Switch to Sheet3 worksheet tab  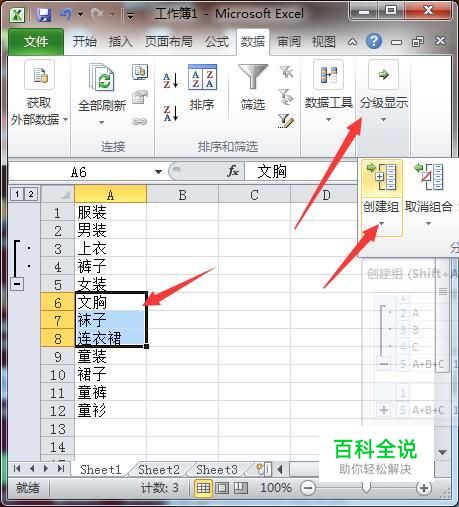coord(217,470)
